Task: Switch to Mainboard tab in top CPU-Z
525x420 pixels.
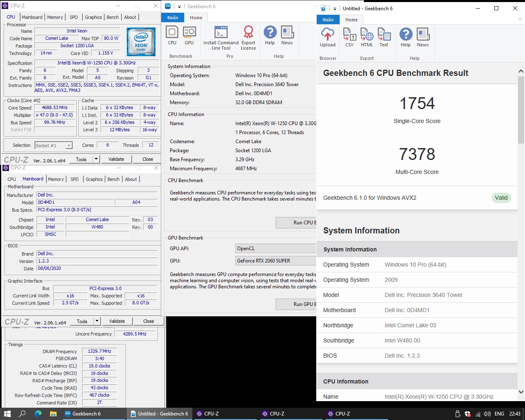Action: (32, 17)
